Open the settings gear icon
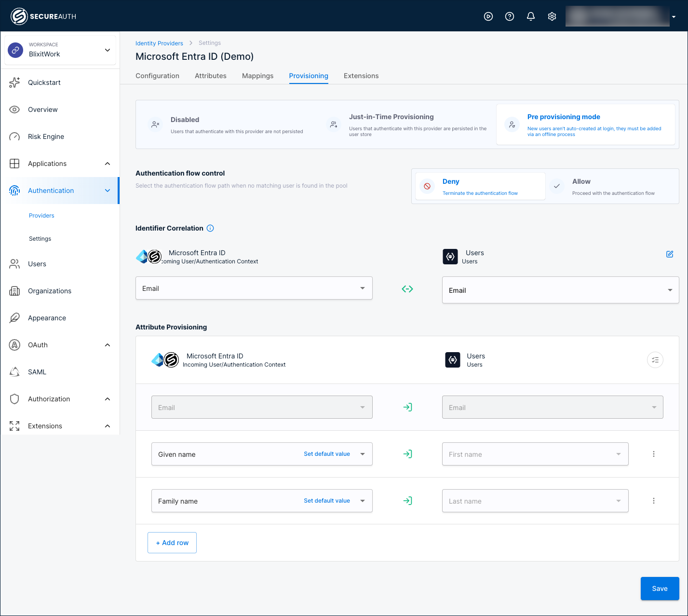This screenshot has width=688, height=616. click(x=552, y=16)
